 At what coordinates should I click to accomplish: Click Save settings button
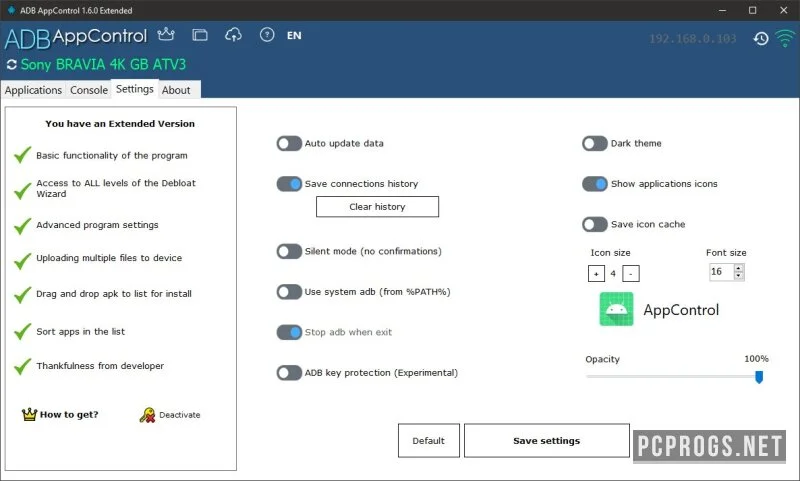coord(546,441)
